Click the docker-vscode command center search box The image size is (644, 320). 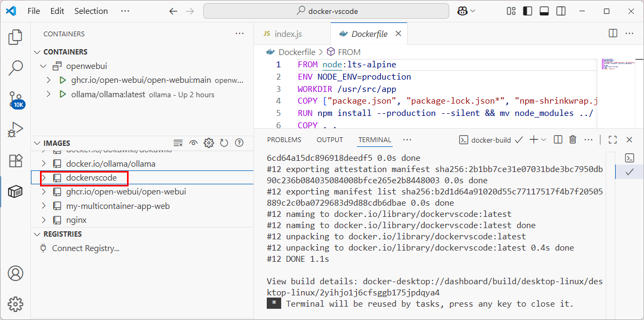(326, 11)
